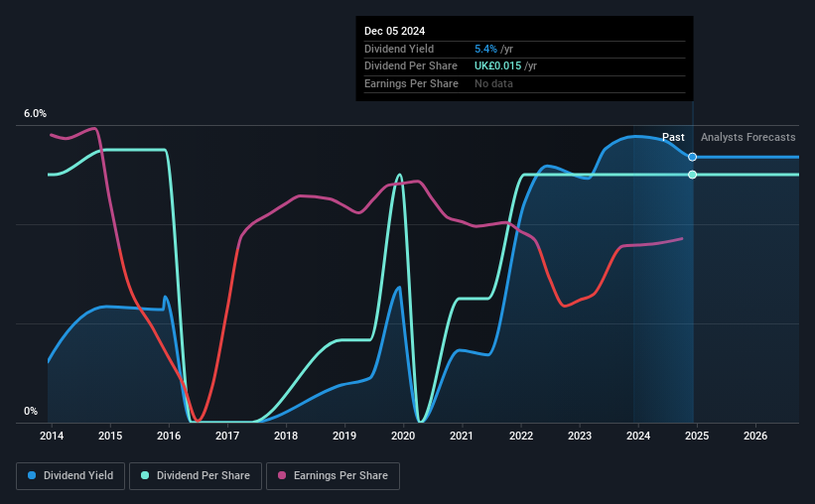Select the 2014 x-axis label
Screen dimensions: 815x504
tap(52, 436)
